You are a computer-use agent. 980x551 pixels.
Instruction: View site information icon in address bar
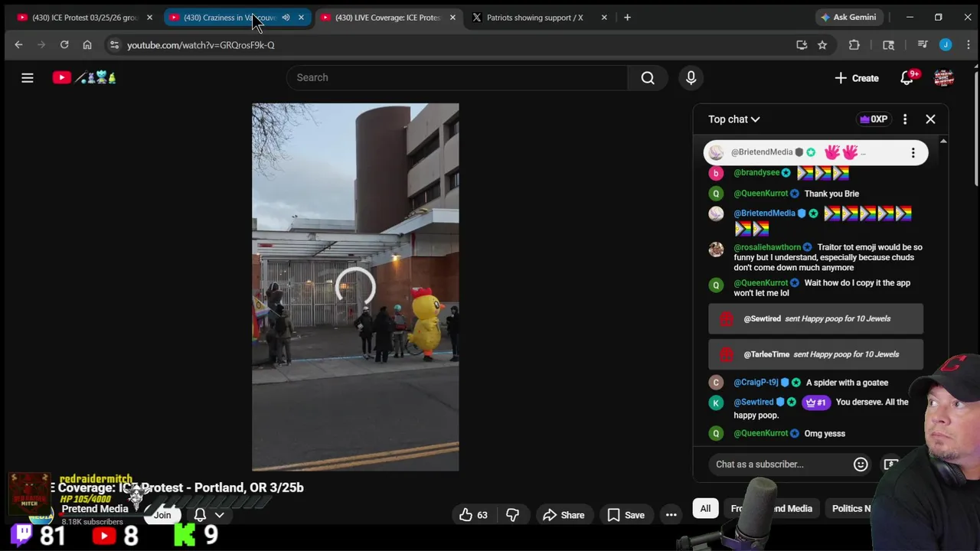[x=114, y=45]
